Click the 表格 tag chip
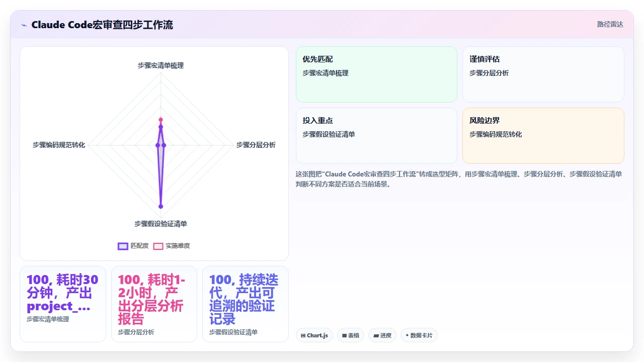The image size is (644, 362). tap(351, 335)
